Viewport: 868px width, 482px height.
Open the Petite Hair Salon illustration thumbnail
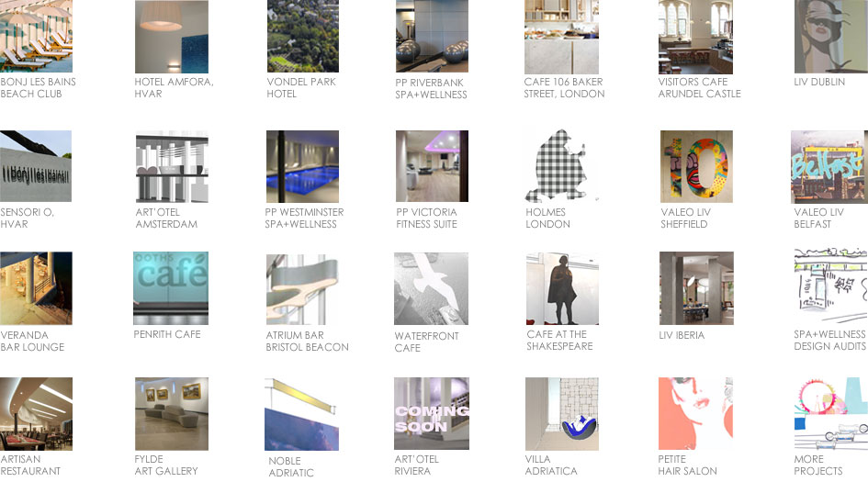(695, 413)
